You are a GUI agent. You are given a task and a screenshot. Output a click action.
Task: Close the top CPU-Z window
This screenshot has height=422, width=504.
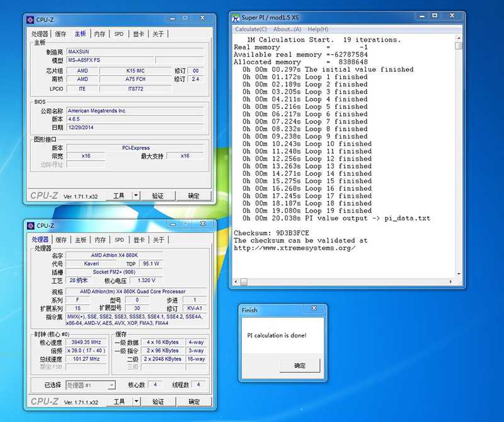202,18
